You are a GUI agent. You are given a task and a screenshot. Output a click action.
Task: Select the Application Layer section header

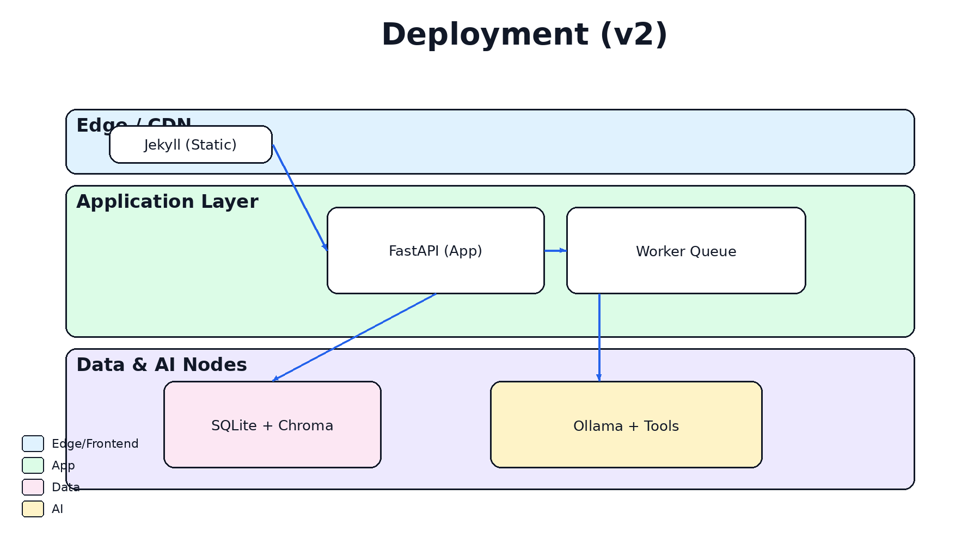167,201
